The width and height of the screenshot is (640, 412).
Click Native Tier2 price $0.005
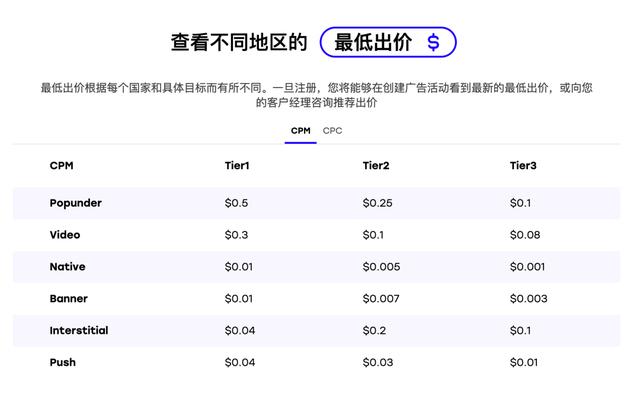[x=382, y=267]
